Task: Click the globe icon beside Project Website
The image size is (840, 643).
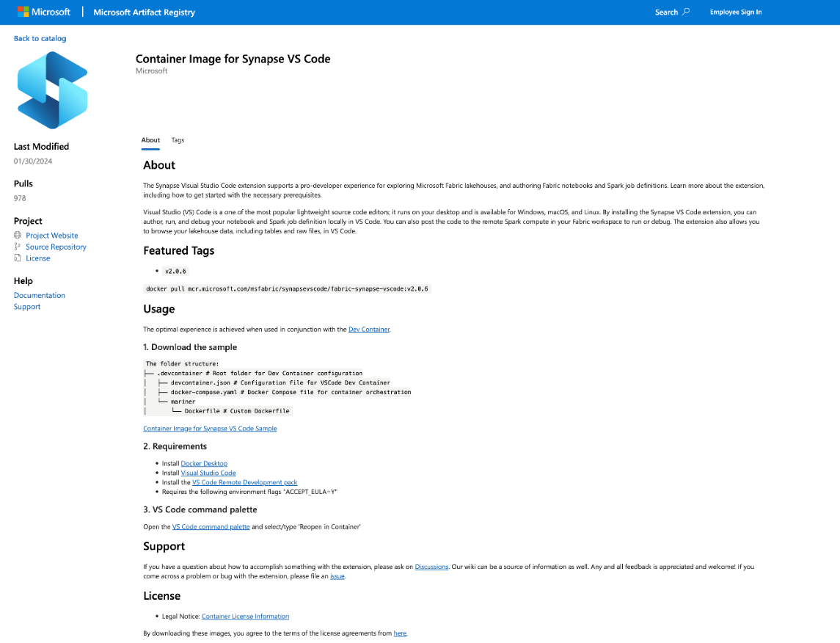Action: (x=18, y=235)
